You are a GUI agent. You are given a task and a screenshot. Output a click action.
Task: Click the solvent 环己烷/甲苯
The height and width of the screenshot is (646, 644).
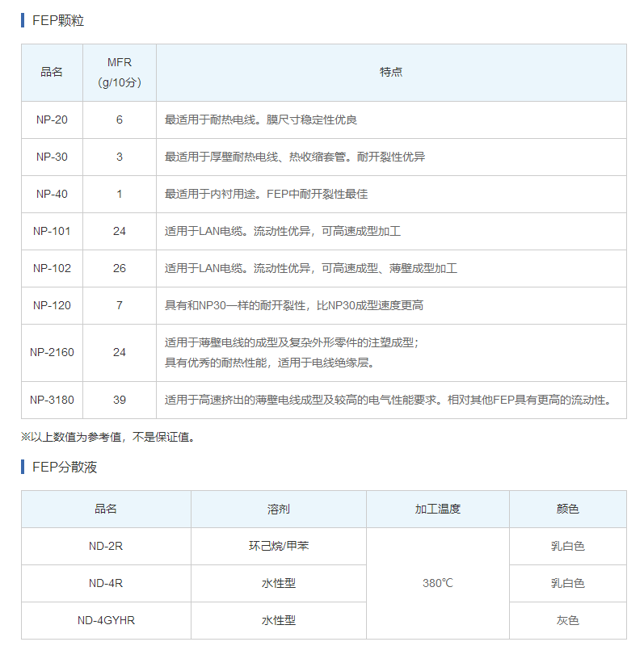pyautogui.click(x=279, y=547)
